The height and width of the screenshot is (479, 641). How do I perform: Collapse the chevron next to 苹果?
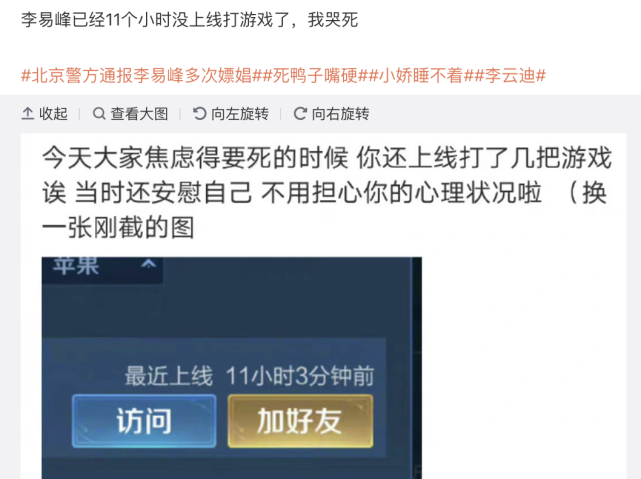point(148,264)
